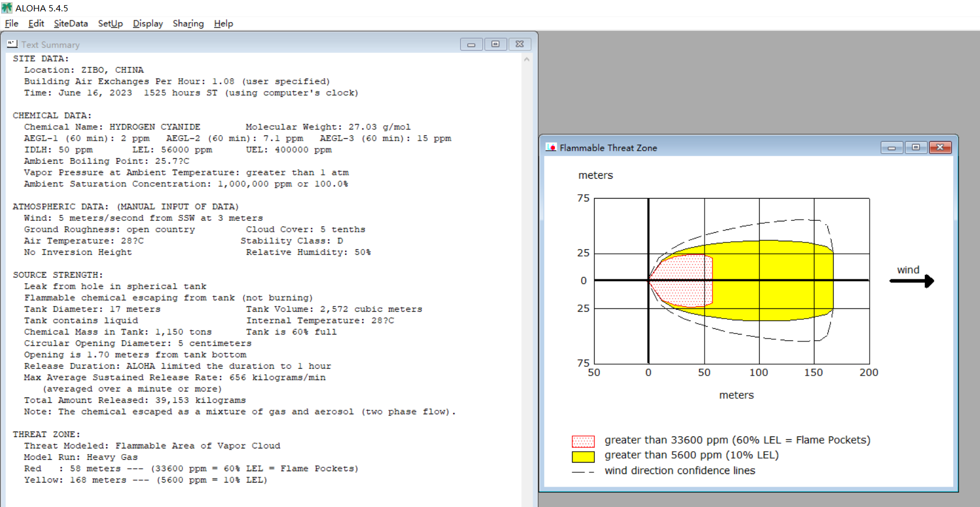Click the 'Time: June 16, 2023' line
980x507 pixels.
pyautogui.click(x=191, y=93)
